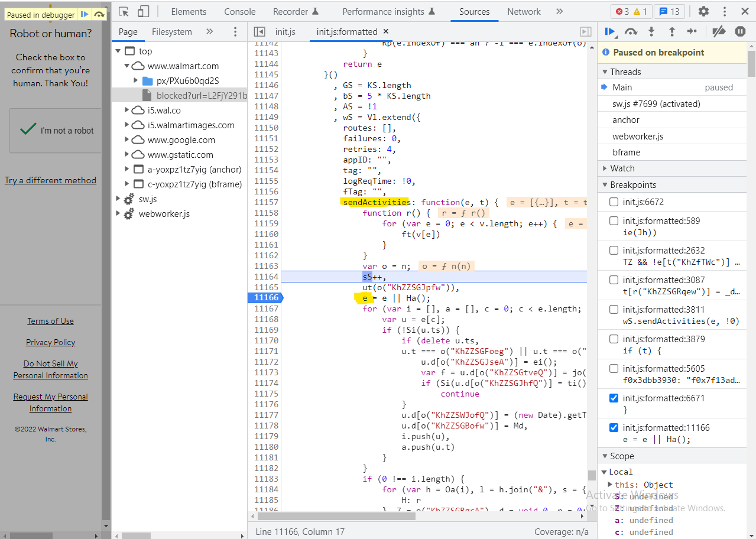
Task: Open the Console tab
Action: (x=239, y=12)
